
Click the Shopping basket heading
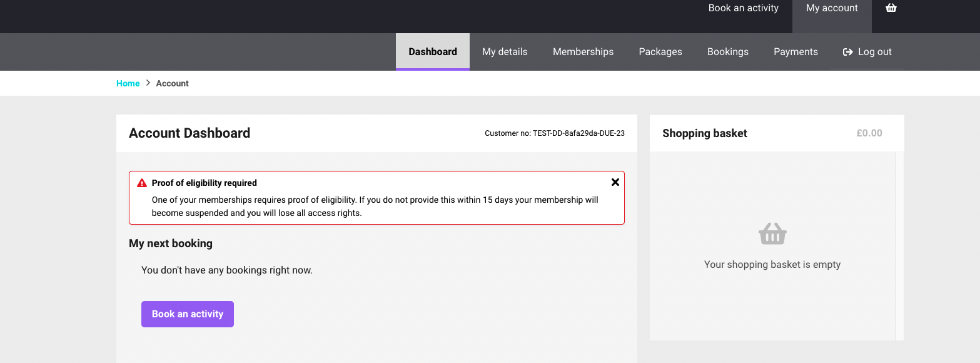tap(705, 133)
